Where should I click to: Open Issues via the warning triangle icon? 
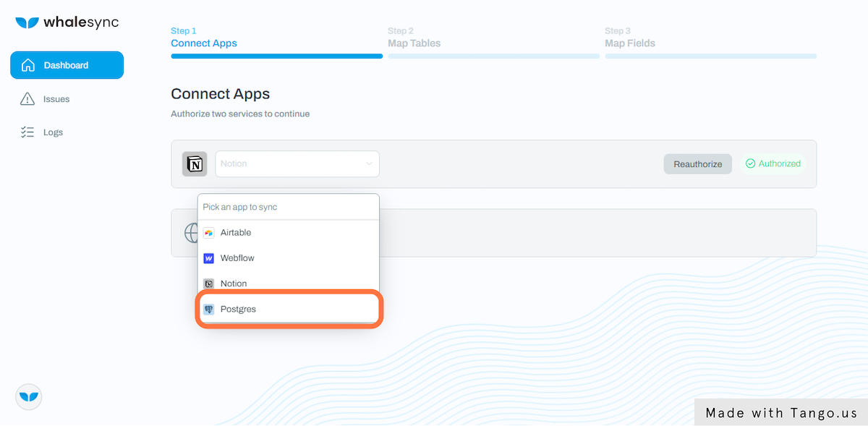click(27, 99)
